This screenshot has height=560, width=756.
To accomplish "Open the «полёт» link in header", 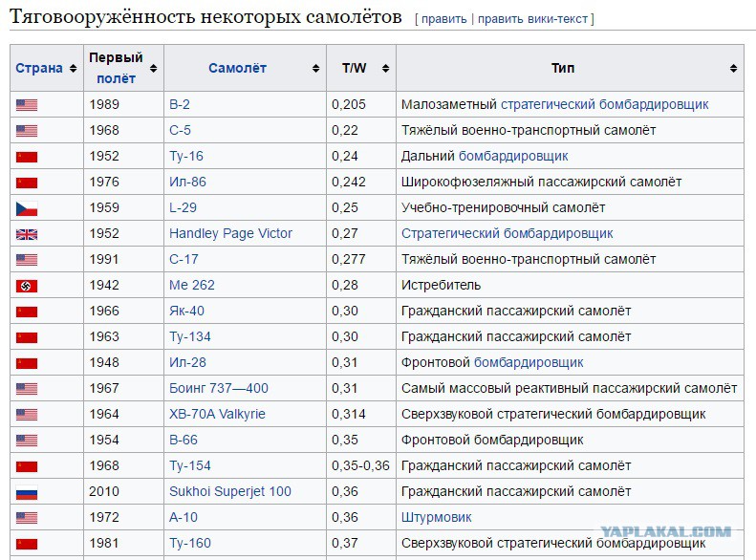I will tap(116, 78).
